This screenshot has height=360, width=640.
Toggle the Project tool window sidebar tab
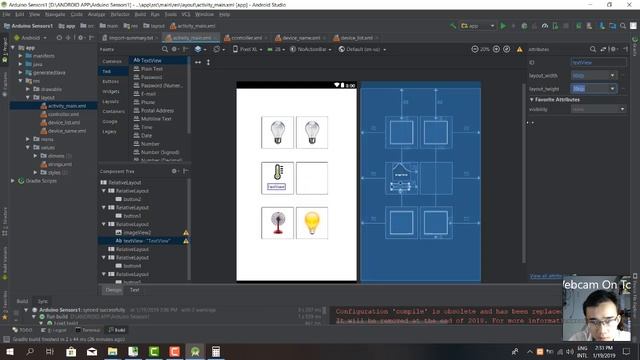(x=4, y=50)
